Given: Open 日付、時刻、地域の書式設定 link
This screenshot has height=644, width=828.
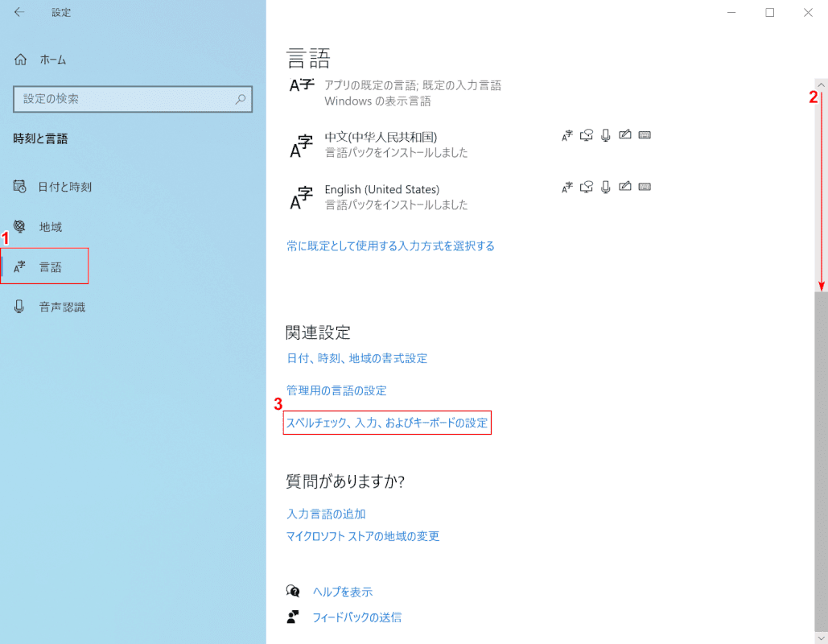Looking at the screenshot, I should pyautogui.click(x=357, y=358).
